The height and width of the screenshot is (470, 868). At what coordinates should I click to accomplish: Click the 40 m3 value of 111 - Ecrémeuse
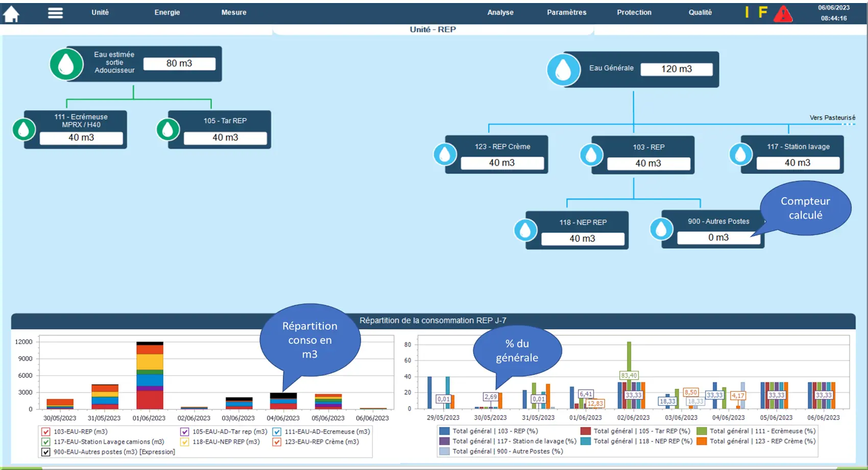click(x=81, y=138)
